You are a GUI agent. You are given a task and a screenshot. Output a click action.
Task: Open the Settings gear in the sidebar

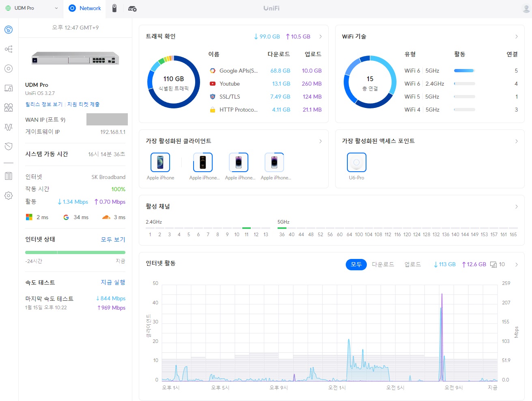point(9,196)
